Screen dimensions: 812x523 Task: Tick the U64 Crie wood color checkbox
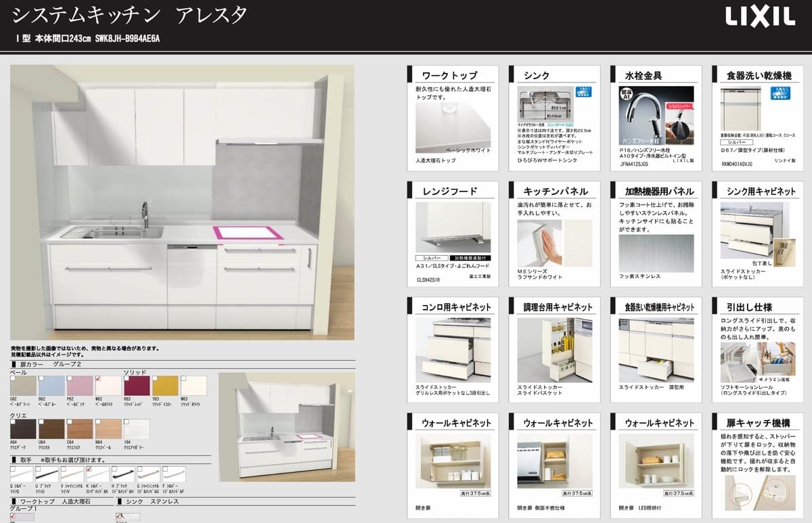[x=41, y=422]
